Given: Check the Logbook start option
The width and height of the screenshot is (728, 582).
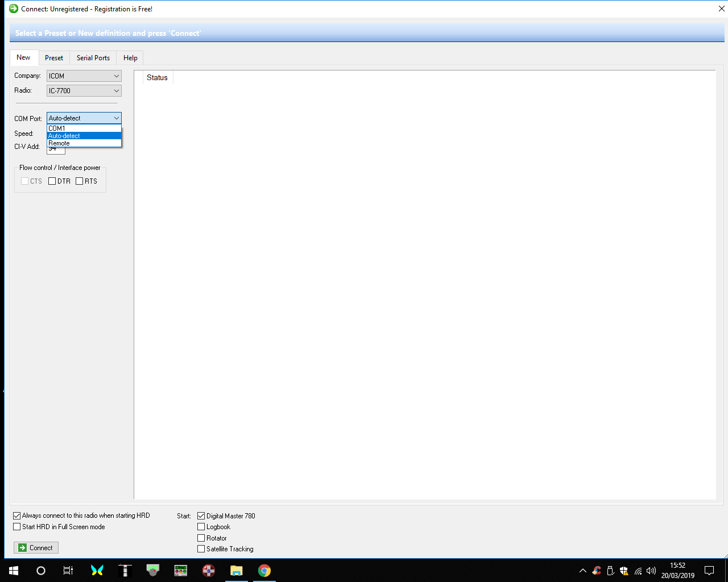Looking at the screenshot, I should pyautogui.click(x=201, y=527).
